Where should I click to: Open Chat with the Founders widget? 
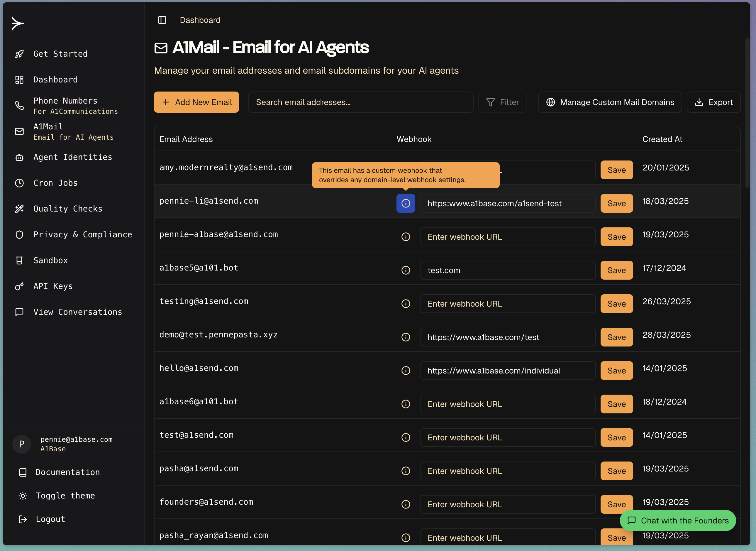coord(678,520)
